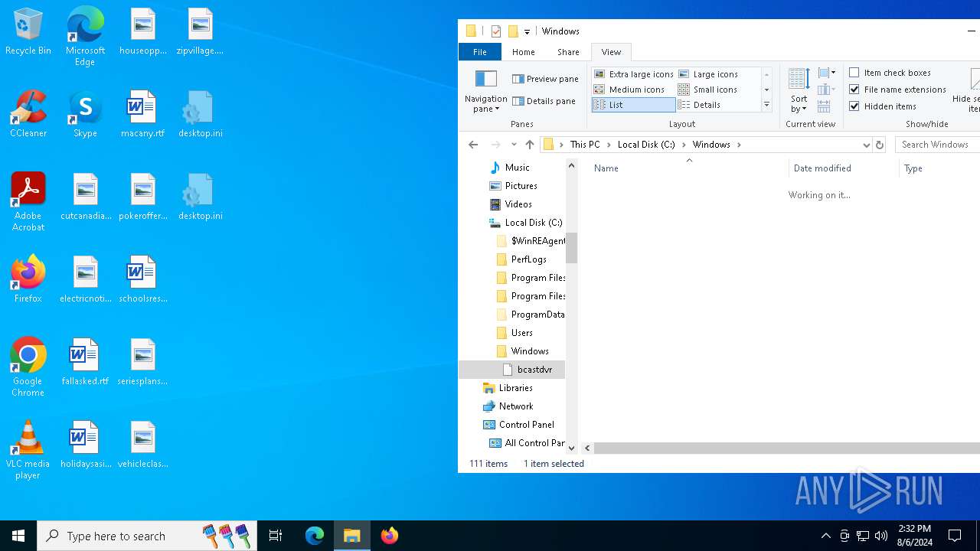Screen dimensions: 980x551
Task: Select the Google Chrome desktop icon
Action: [28, 367]
